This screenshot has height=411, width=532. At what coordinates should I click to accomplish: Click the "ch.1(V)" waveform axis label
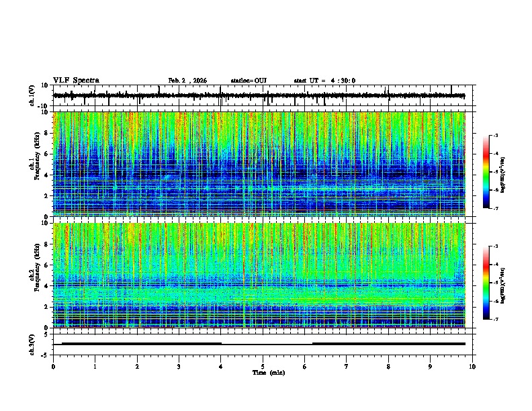pos(32,95)
